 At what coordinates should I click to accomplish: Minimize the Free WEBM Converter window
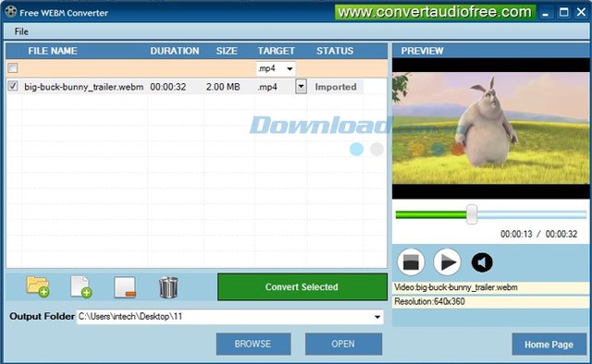pos(545,13)
